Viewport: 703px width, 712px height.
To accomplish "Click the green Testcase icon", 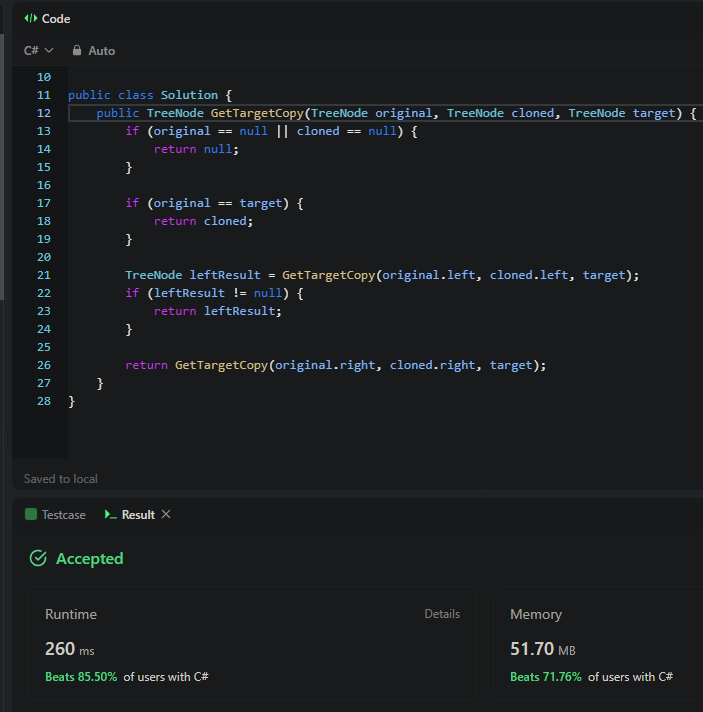I will click(30, 514).
